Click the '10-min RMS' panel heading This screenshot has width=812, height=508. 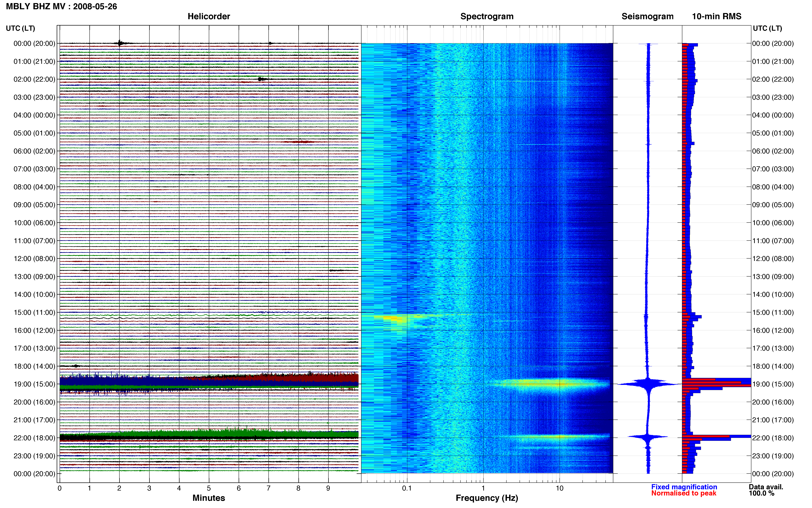pyautogui.click(x=717, y=16)
